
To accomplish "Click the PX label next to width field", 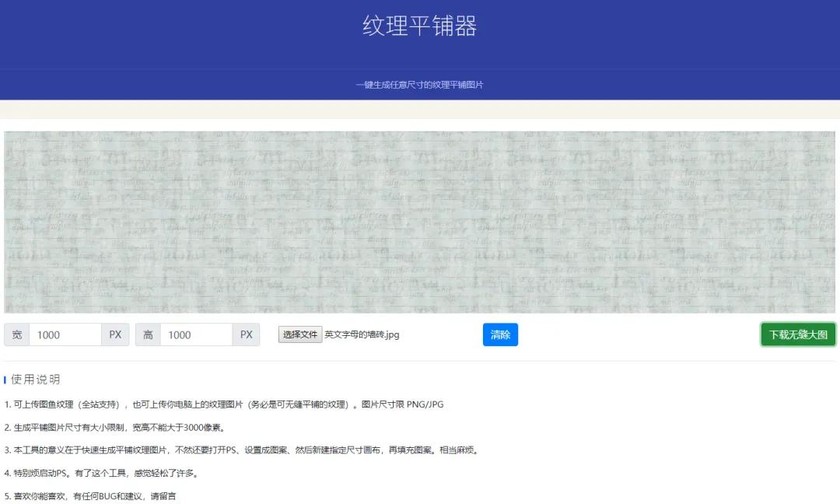I will (x=115, y=334).
